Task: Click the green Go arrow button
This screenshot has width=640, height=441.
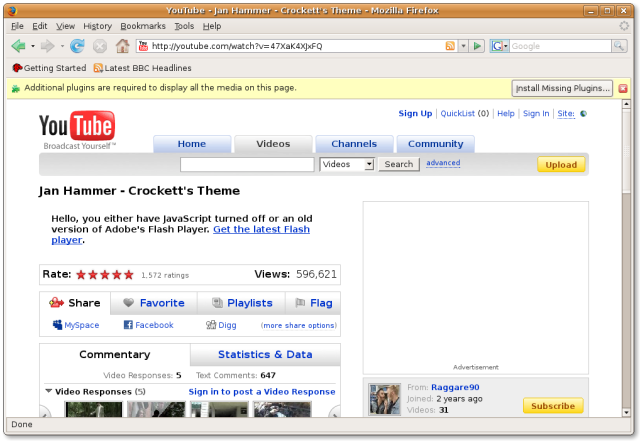Action: tap(476, 46)
